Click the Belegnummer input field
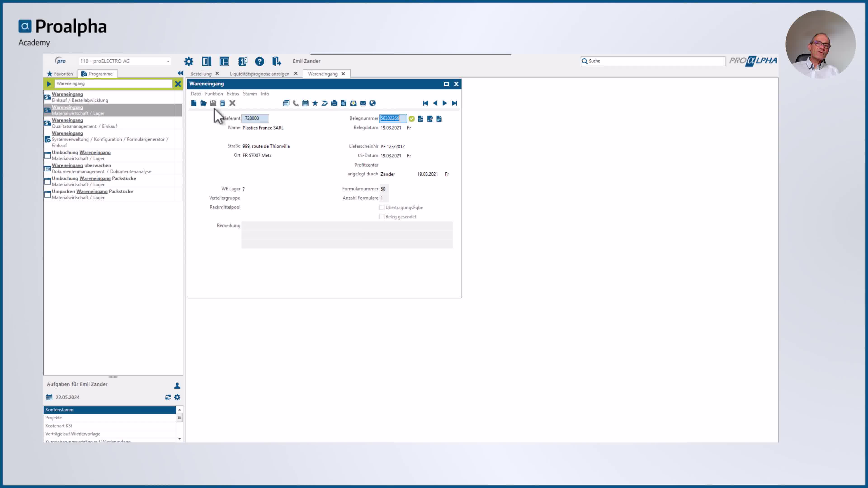Viewport: 868px width, 488px height. pos(393,118)
